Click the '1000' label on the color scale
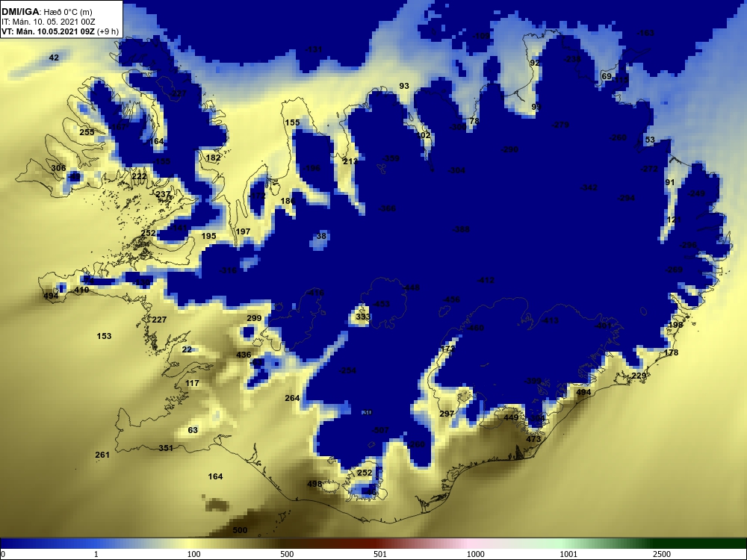Image resolution: width=747 pixels, height=560 pixels. [475, 554]
